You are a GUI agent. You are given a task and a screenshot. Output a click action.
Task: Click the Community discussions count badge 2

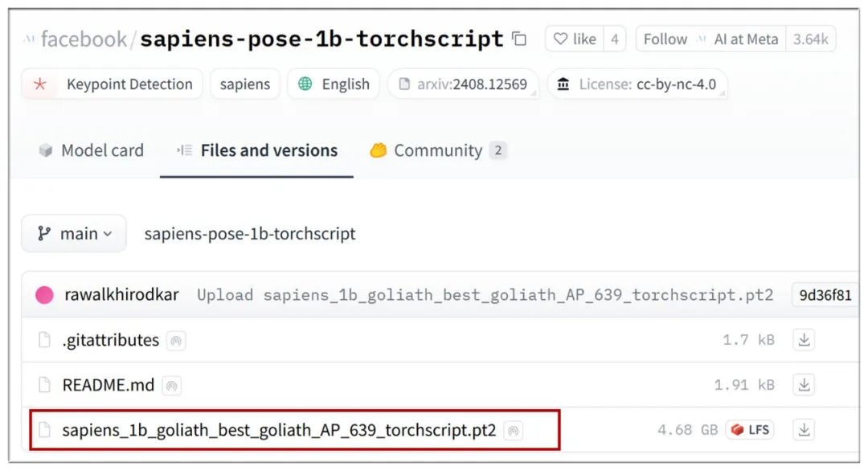click(497, 150)
